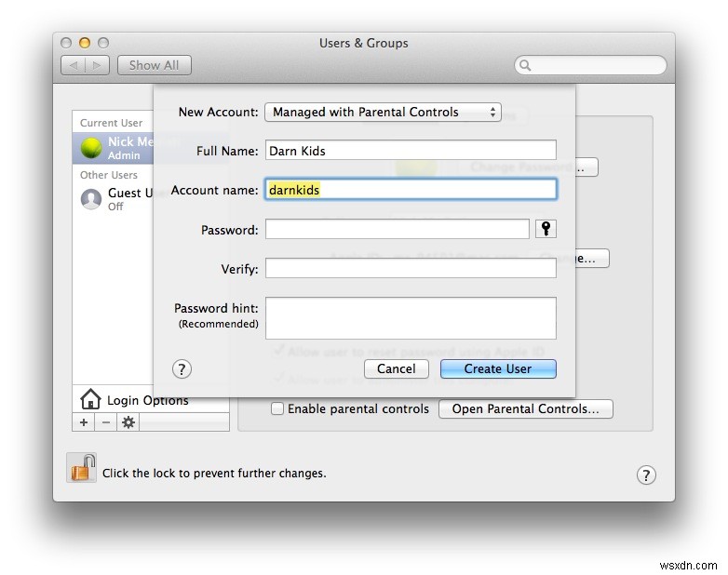The width and height of the screenshot is (728, 575).
Task: Add a new user with the plus button
Action: (x=84, y=422)
